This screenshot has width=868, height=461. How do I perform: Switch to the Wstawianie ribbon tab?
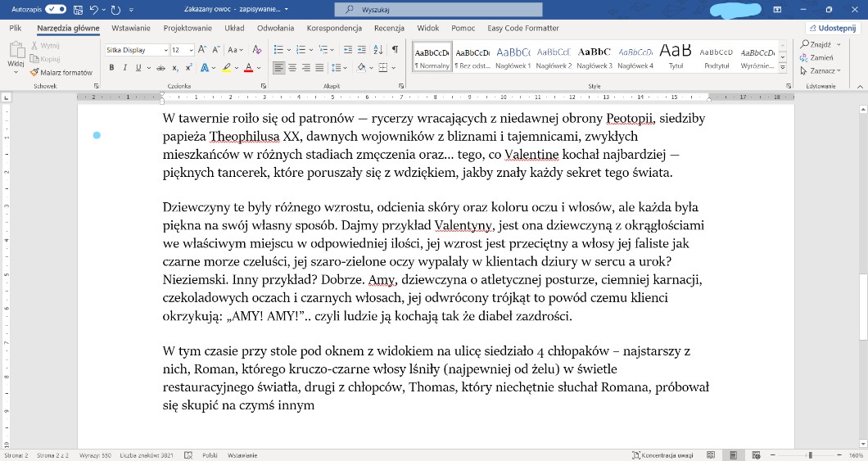(130, 27)
